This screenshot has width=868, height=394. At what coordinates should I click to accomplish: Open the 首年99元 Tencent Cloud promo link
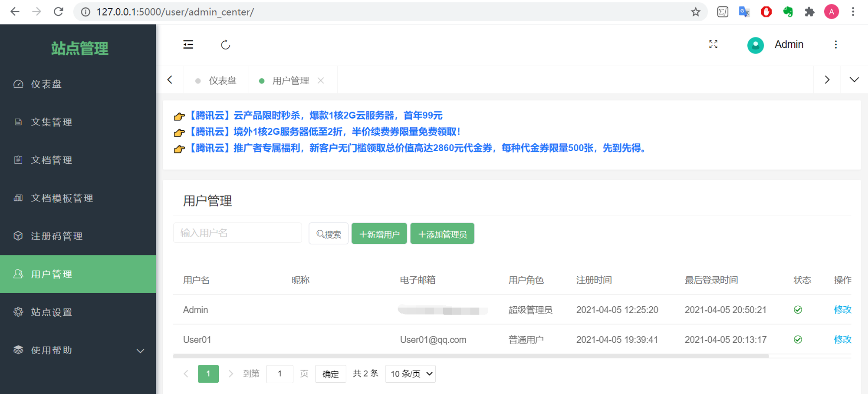coord(316,116)
